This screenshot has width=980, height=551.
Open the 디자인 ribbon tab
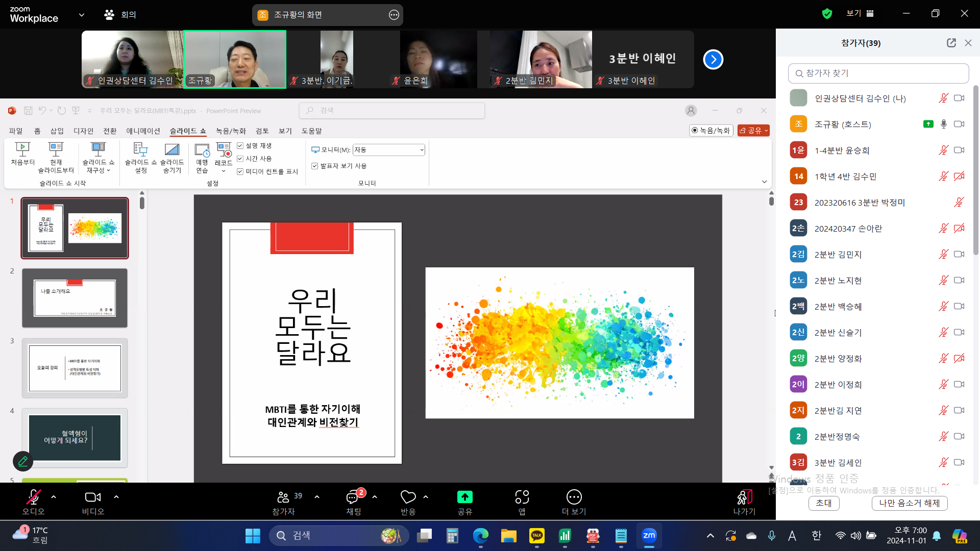(83, 131)
